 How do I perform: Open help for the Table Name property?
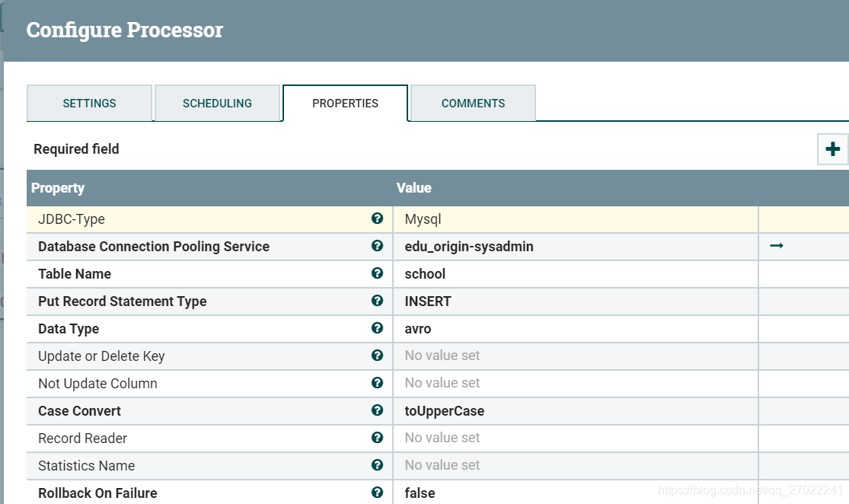[378, 273]
